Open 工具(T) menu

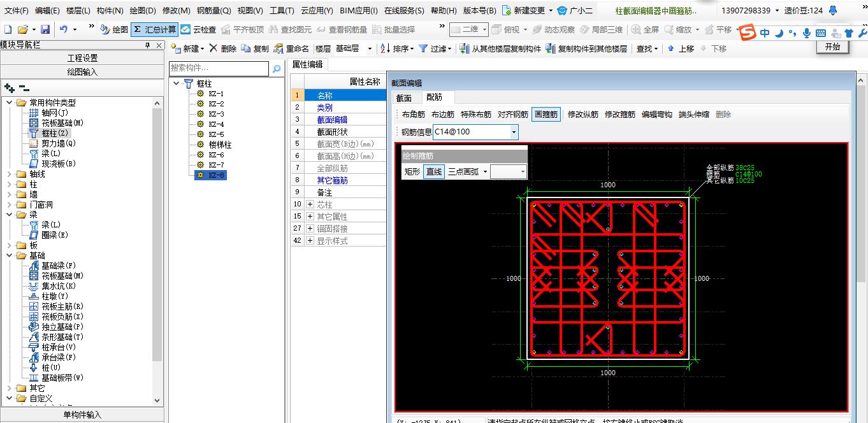[x=282, y=11]
